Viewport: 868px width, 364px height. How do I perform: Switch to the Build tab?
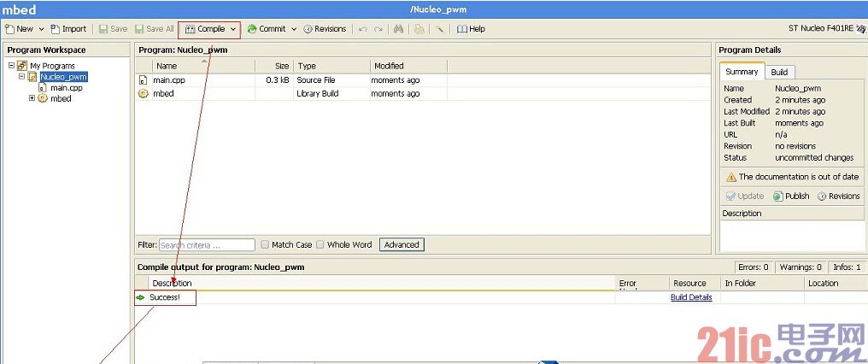tap(779, 73)
